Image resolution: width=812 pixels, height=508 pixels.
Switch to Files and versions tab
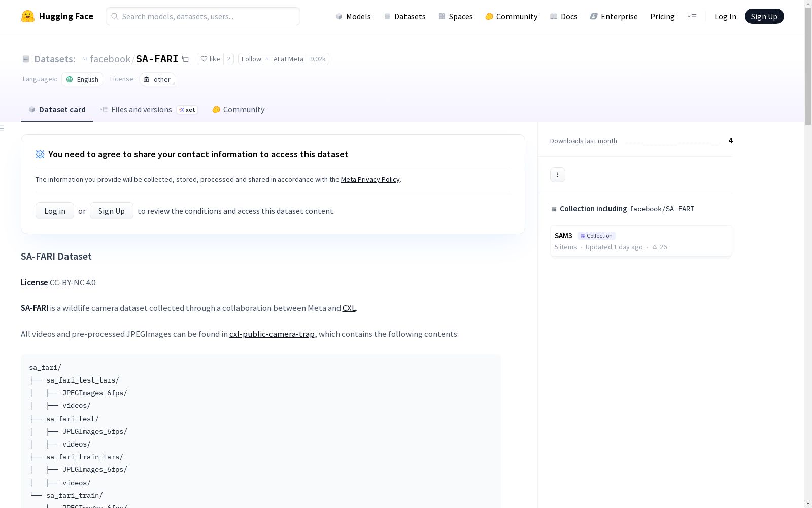coord(149,110)
